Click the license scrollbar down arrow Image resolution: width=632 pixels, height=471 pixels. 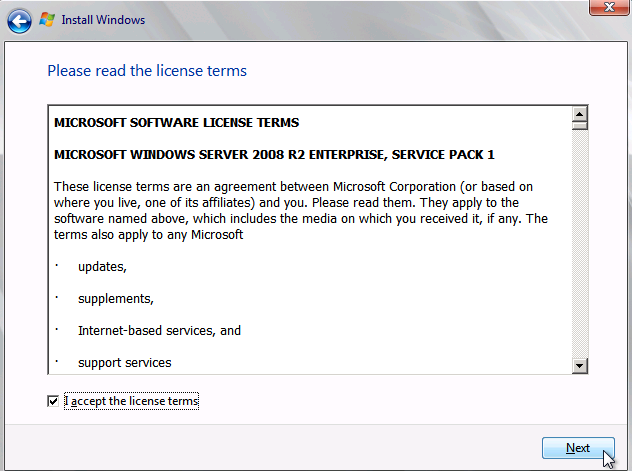579,366
